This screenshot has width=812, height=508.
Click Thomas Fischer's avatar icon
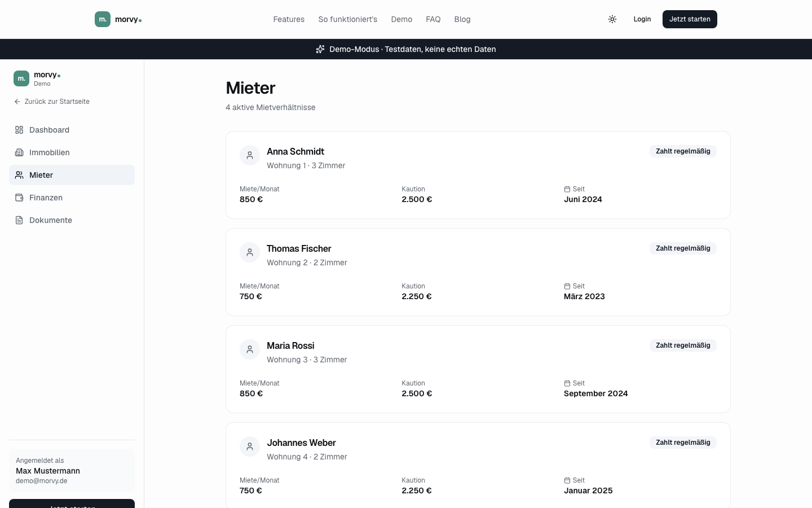pos(250,252)
